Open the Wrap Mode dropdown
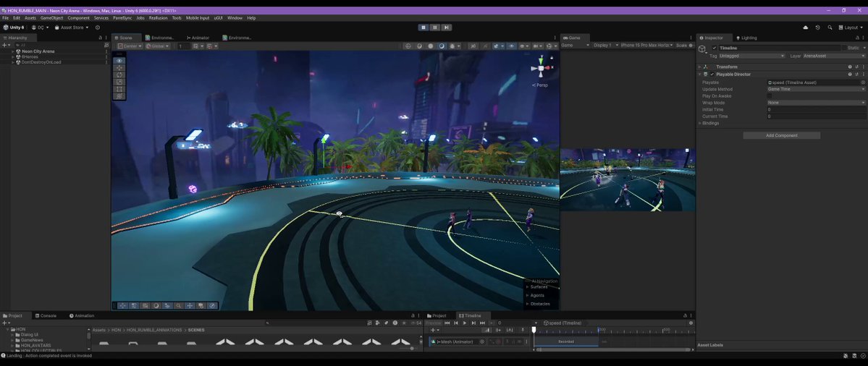Screen dimensions: 868x366 coord(816,102)
